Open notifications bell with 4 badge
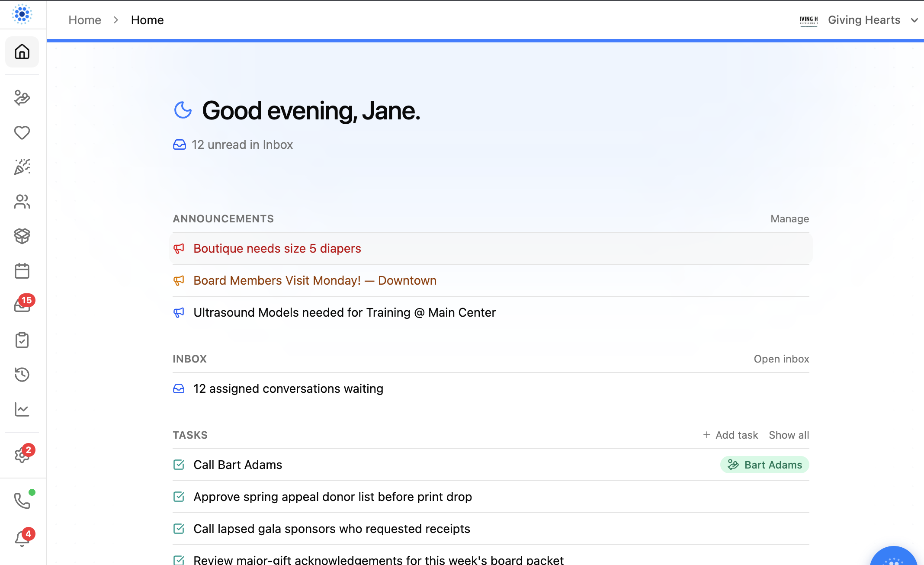924x565 pixels. point(22,539)
